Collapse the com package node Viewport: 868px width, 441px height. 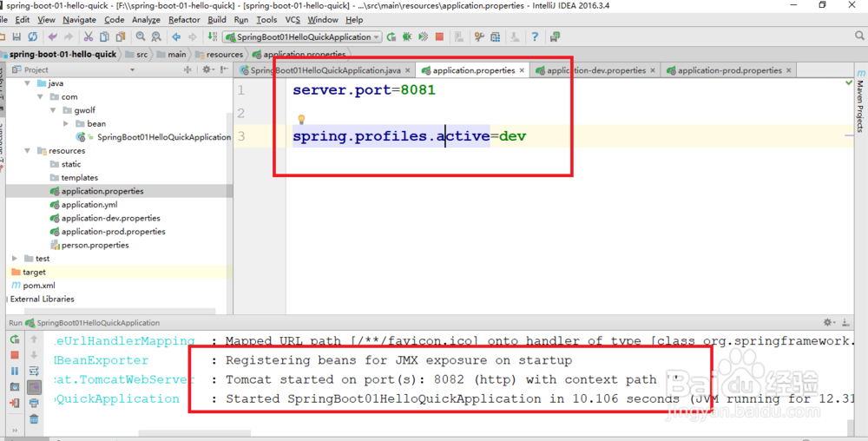[40, 96]
